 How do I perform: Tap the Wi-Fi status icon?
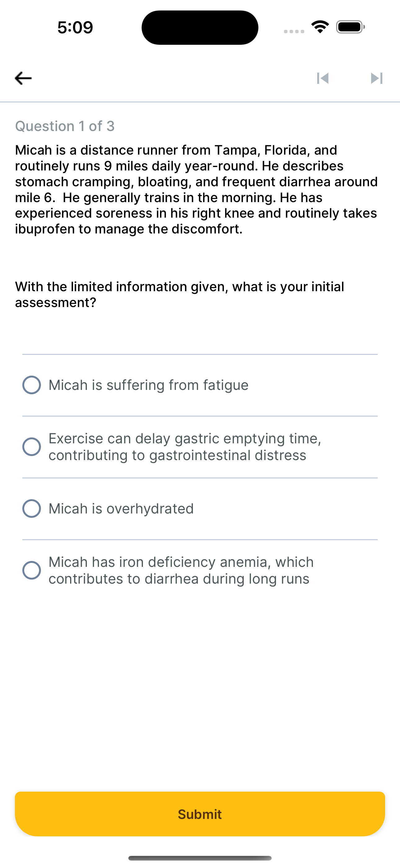click(x=320, y=27)
